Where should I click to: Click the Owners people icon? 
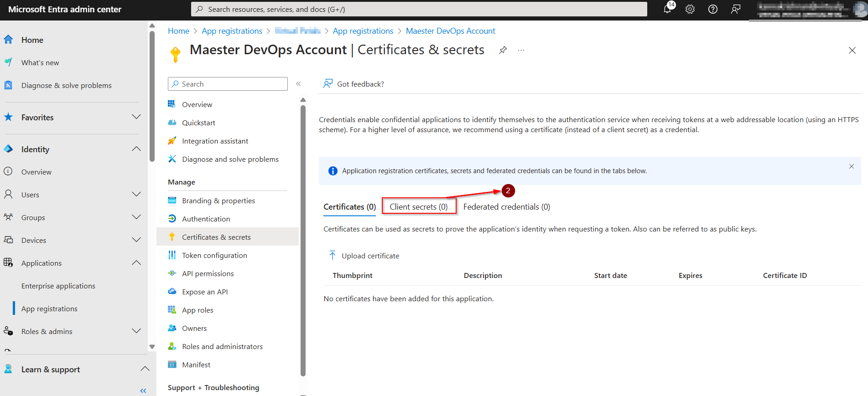click(x=172, y=328)
